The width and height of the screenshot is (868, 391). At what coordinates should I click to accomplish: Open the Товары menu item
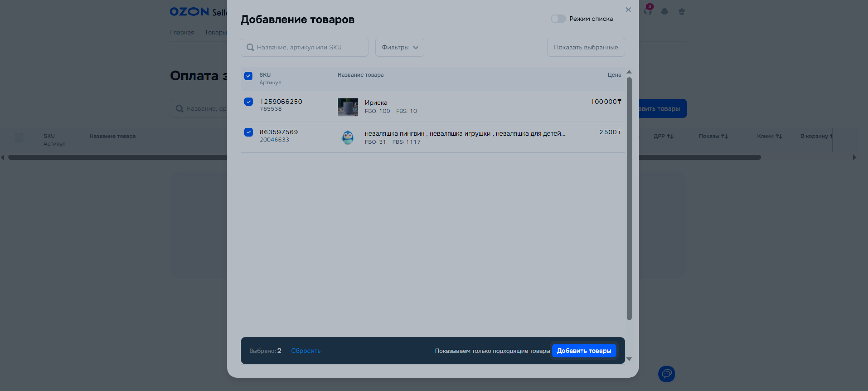[216, 32]
